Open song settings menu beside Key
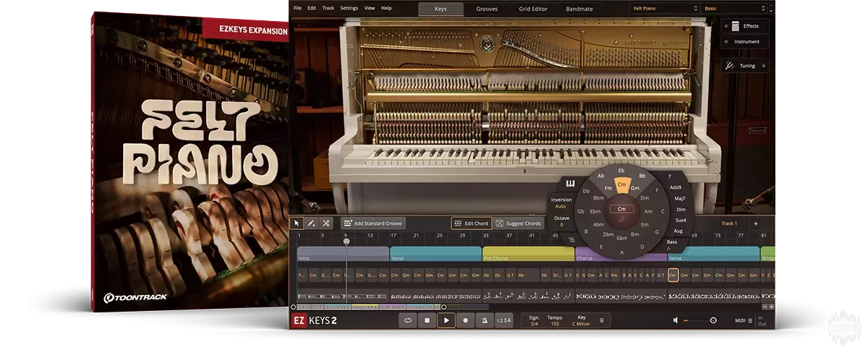This screenshot has width=868, height=353. coord(601,320)
